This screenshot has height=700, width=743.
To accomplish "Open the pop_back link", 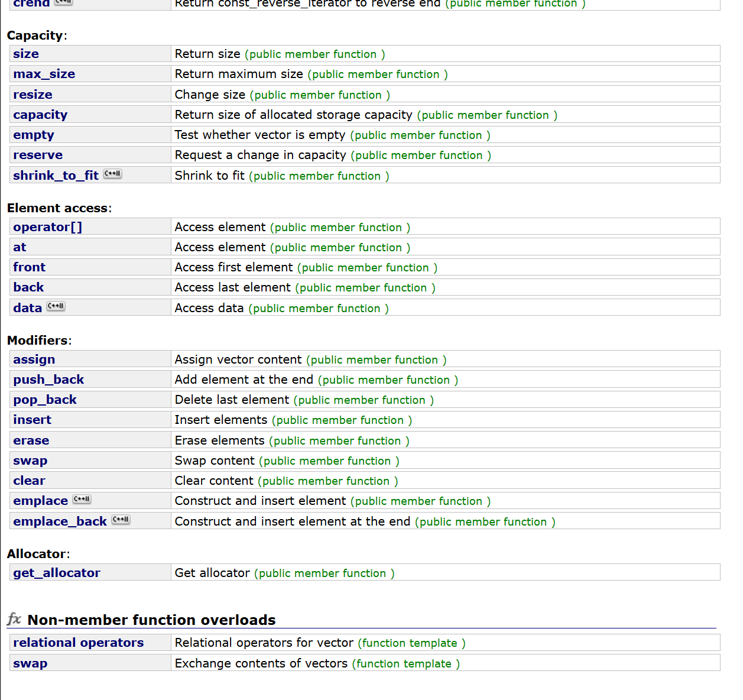I will point(45,400).
